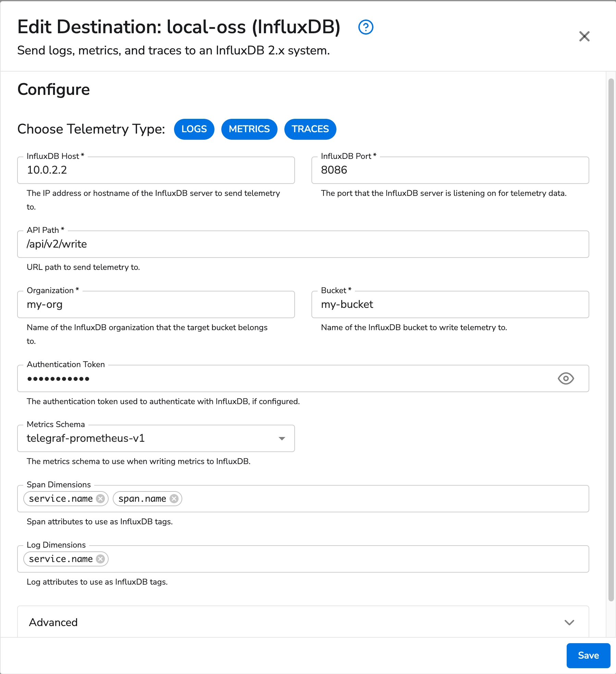The image size is (616, 674).
Task: Remove service.name from Log Dimensions
Action: (100, 559)
